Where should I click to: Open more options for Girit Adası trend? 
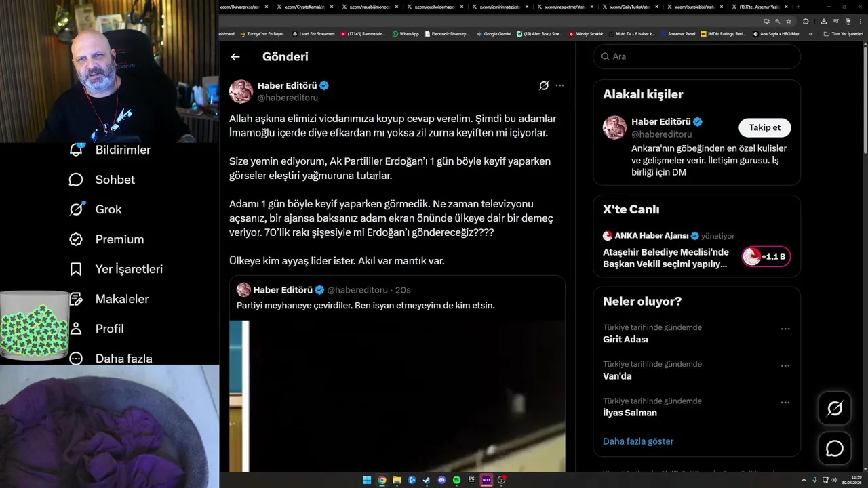785,329
